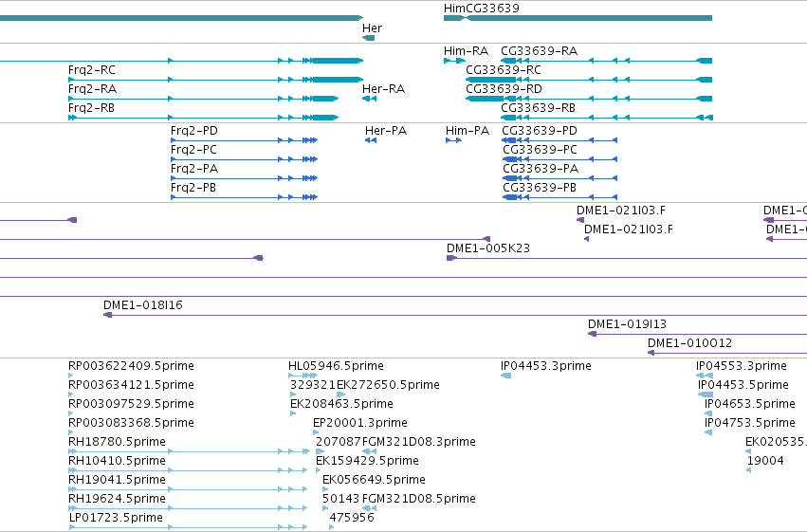
Task: Select the CG33639-PD protein label
Action: click(x=540, y=131)
